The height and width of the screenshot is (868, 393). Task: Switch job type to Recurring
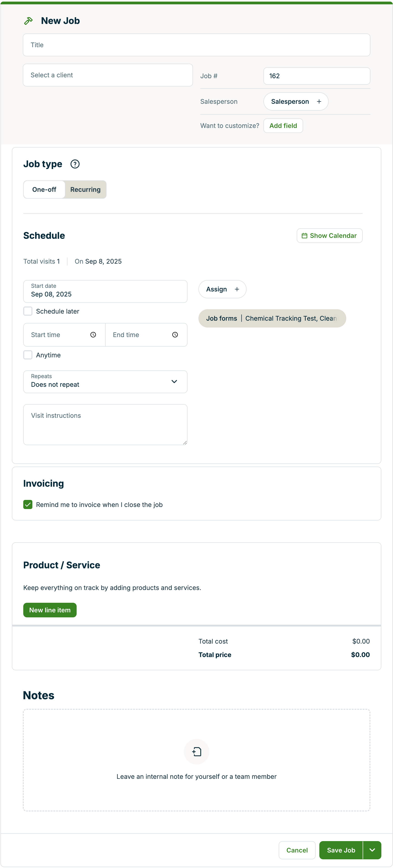pyautogui.click(x=85, y=189)
